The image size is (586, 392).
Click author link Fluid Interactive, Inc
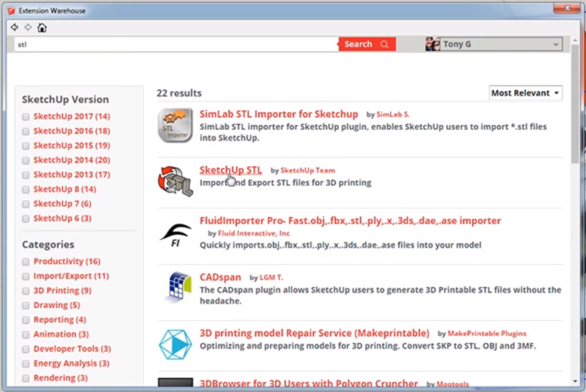click(254, 233)
